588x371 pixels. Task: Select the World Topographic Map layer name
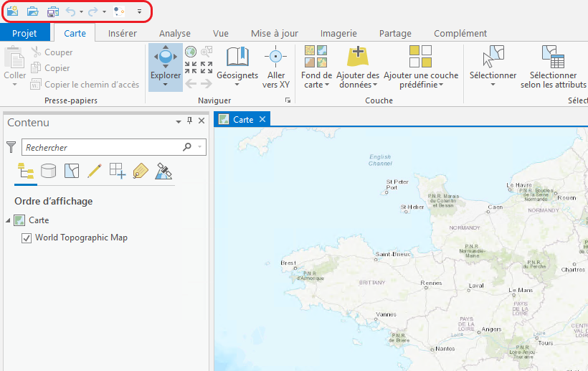(81, 238)
